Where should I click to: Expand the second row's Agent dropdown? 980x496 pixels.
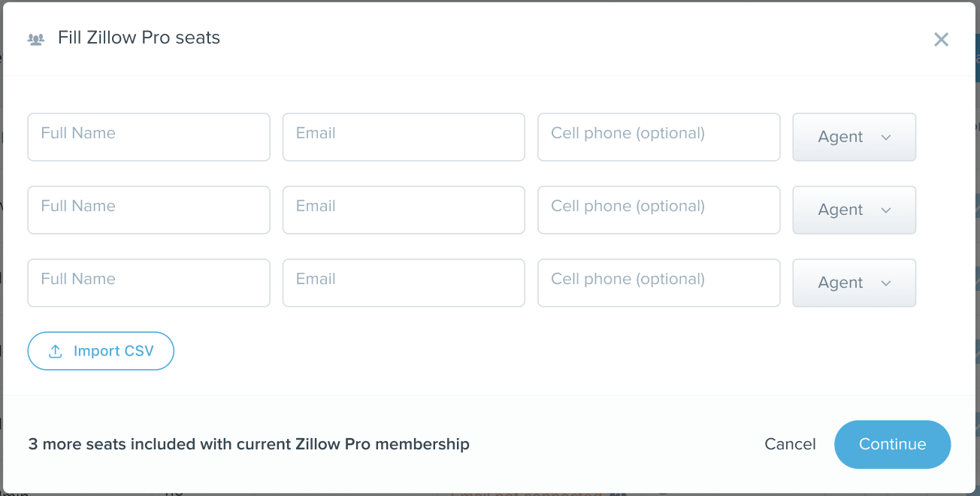[854, 210]
